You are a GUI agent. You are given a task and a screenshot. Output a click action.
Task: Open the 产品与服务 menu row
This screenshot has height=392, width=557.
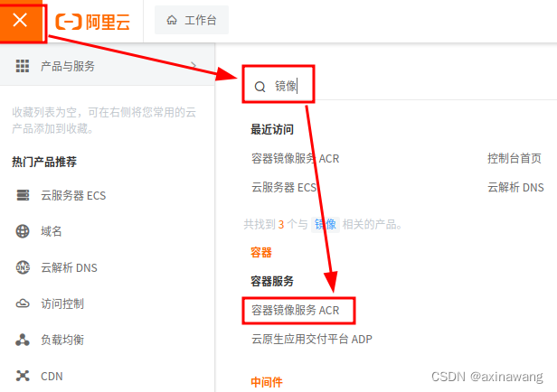coord(108,66)
